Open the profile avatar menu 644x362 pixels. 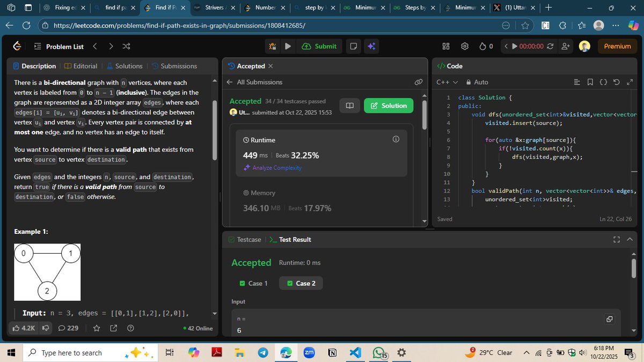pos(584,46)
